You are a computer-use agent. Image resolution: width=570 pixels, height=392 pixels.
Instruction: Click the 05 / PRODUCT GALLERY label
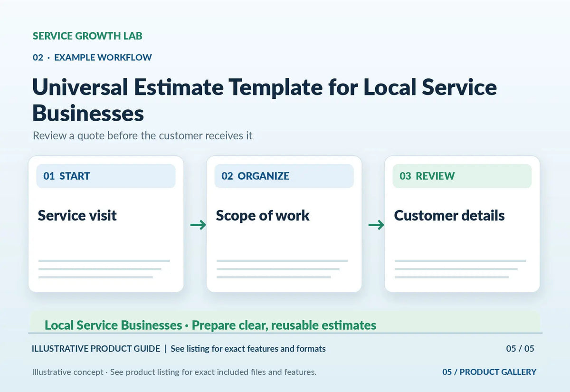coord(489,372)
